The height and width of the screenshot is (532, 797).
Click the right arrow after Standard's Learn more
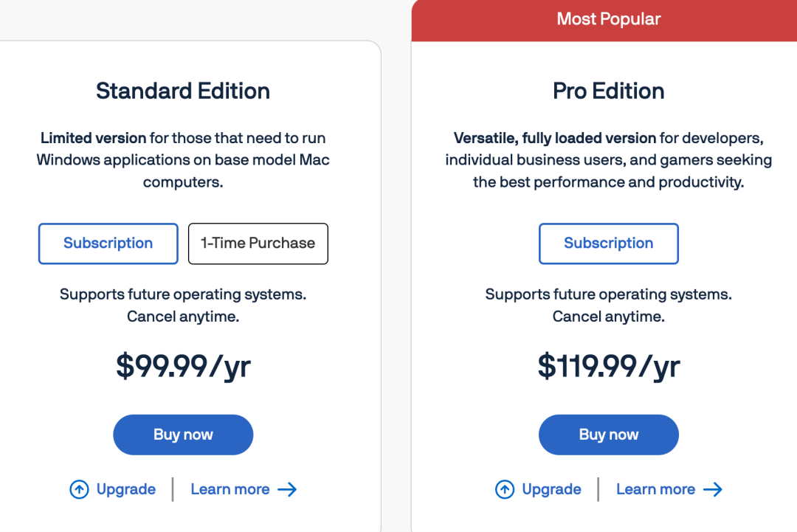pyautogui.click(x=287, y=489)
